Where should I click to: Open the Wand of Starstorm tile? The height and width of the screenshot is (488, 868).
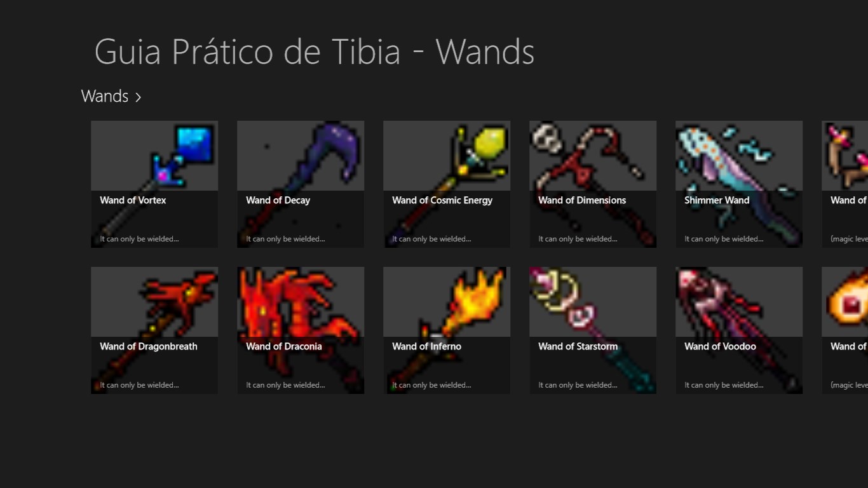point(593,330)
